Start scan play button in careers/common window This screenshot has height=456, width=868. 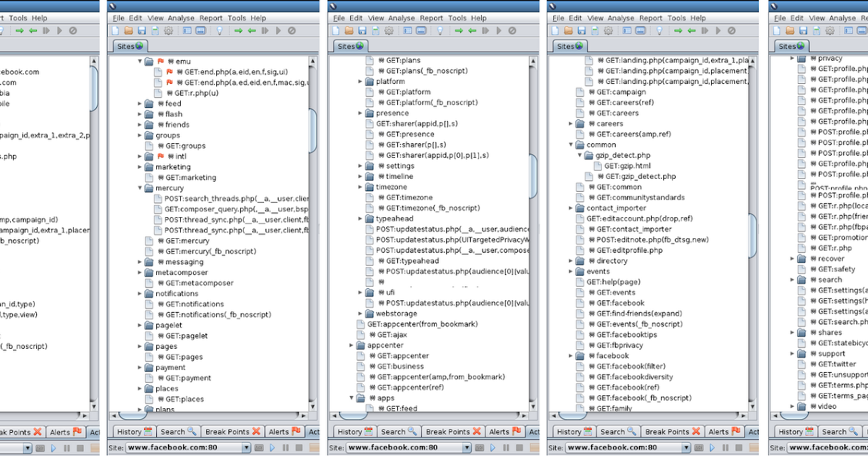click(x=712, y=447)
